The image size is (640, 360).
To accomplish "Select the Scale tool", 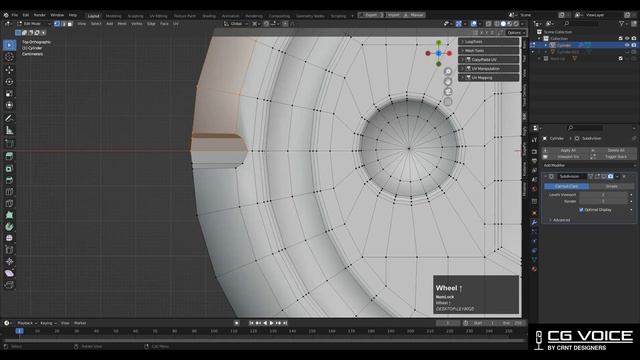I will (x=9, y=93).
